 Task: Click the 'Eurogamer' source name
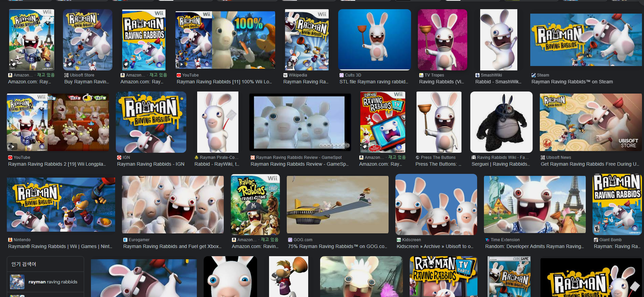139,240
